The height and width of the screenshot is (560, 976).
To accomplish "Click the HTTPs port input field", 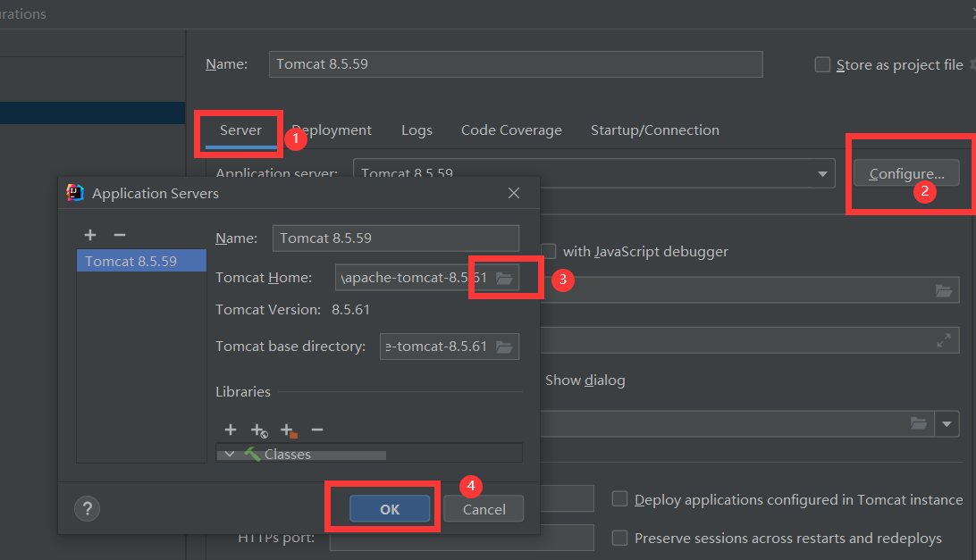I will point(462,538).
